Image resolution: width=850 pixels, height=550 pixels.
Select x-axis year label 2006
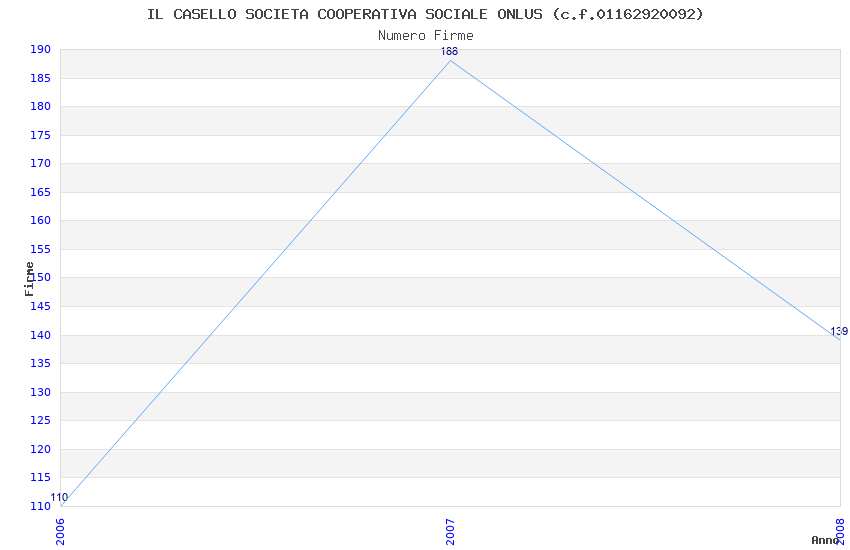pos(60,532)
